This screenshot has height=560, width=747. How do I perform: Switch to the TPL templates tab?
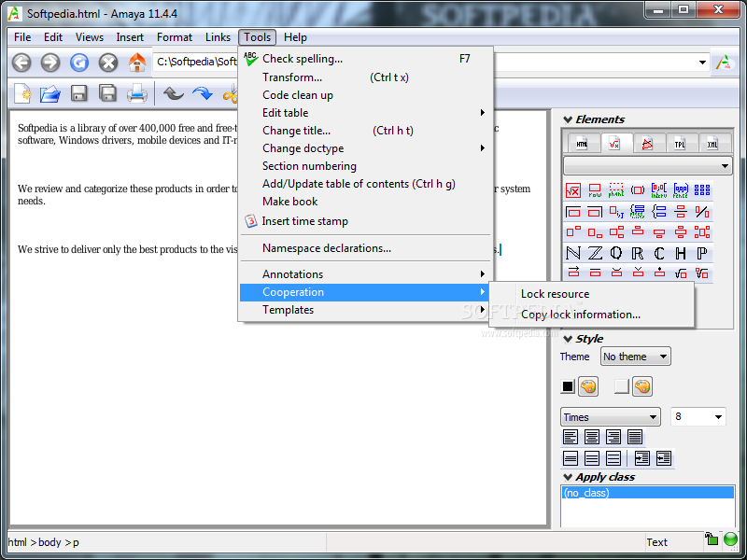(x=680, y=144)
